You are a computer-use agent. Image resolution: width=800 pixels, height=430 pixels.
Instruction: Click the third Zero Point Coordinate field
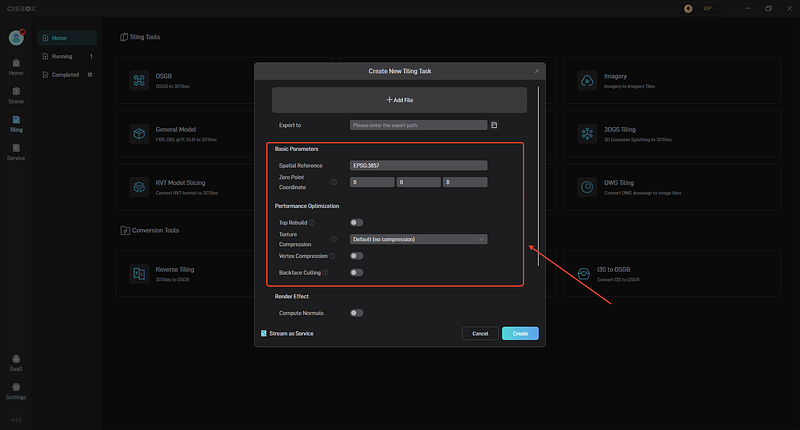[x=465, y=182]
